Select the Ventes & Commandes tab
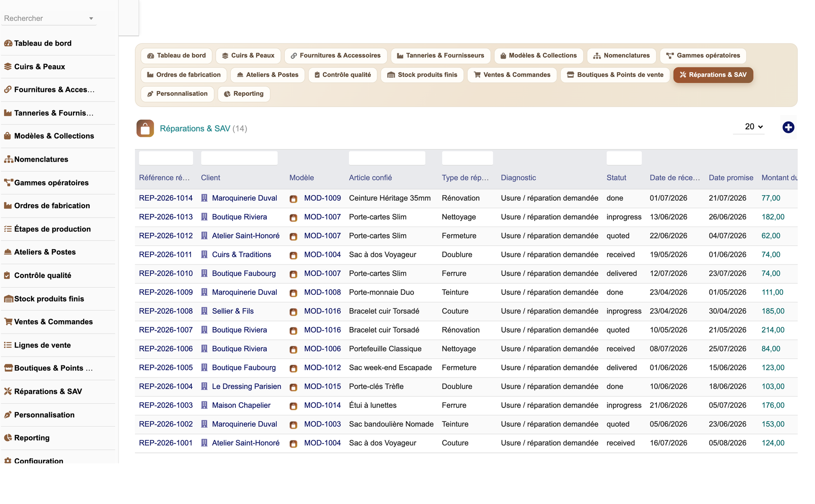 (x=512, y=75)
